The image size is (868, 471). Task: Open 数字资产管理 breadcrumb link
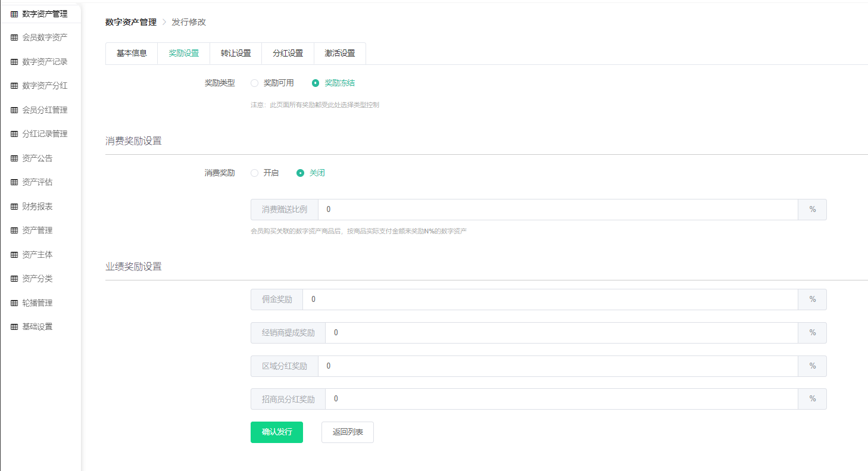click(x=131, y=22)
